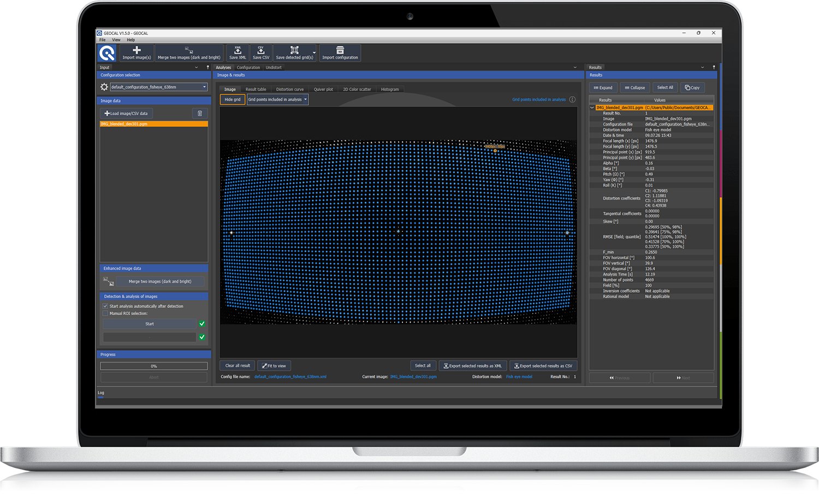819x504 pixels.
Task: Click the Focal length (x) result row
Action: click(651, 141)
